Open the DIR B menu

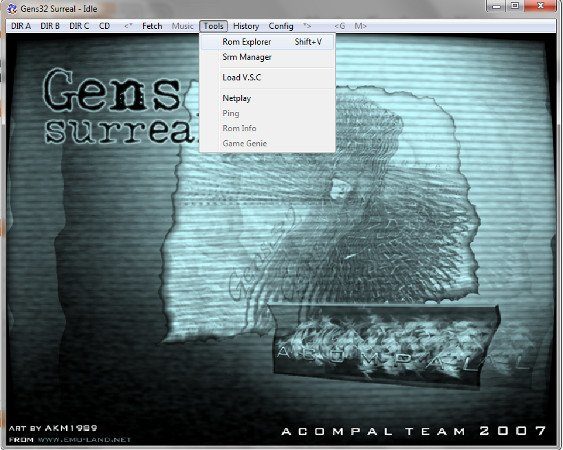click(x=50, y=26)
